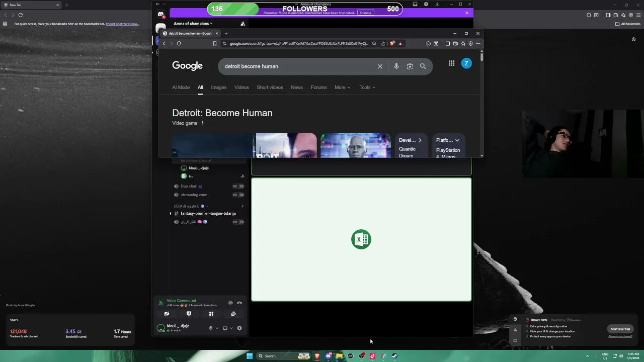Image resolution: width=644 pixels, height=362 pixels.
Task: Open Steam from the taskbar
Action: pos(394,356)
